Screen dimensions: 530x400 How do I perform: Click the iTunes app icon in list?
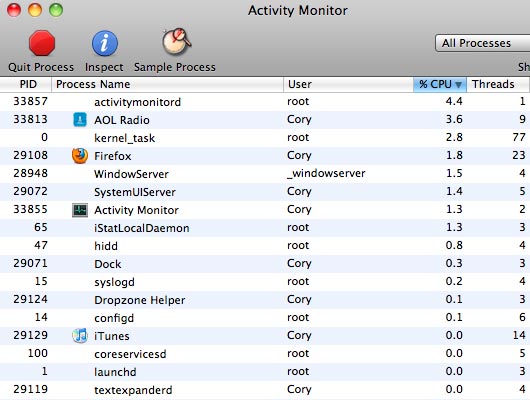coord(80,336)
